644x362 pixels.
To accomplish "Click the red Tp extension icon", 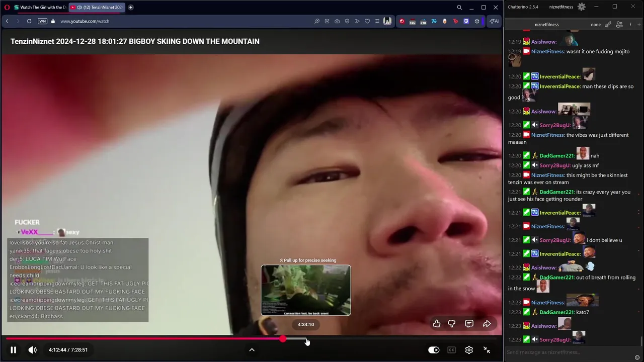I will (x=456, y=21).
